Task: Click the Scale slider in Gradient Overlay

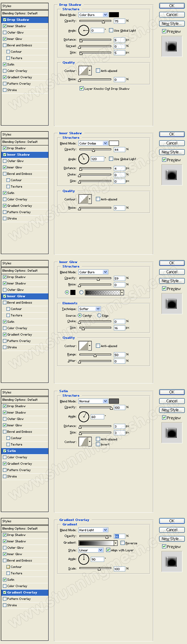Action: tap(95, 569)
